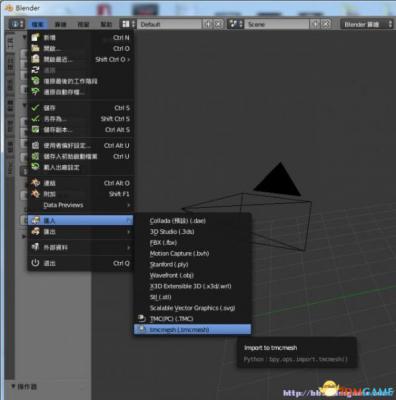This screenshot has width=396, height=400.
Task: Add a new screen layout with plus button
Action: click(208, 24)
